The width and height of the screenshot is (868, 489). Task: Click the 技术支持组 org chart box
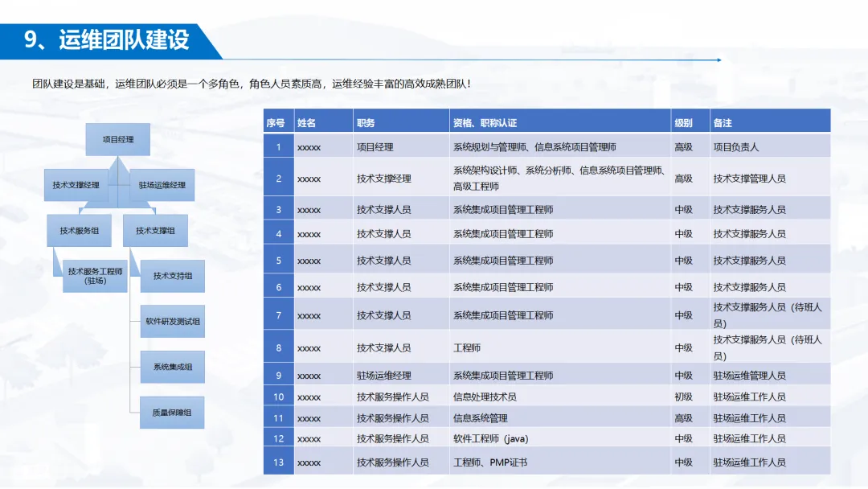pos(173,276)
